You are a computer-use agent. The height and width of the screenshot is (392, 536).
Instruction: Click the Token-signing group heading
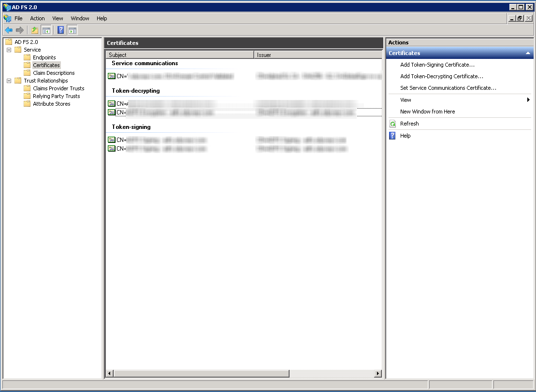point(131,126)
